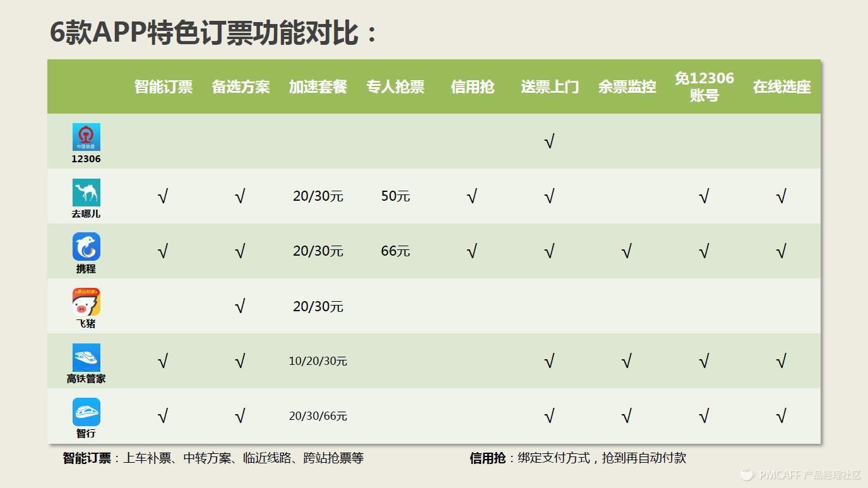Image resolution: width=868 pixels, height=488 pixels.
Task: Select the 智能订票 column header
Action: click(x=163, y=86)
